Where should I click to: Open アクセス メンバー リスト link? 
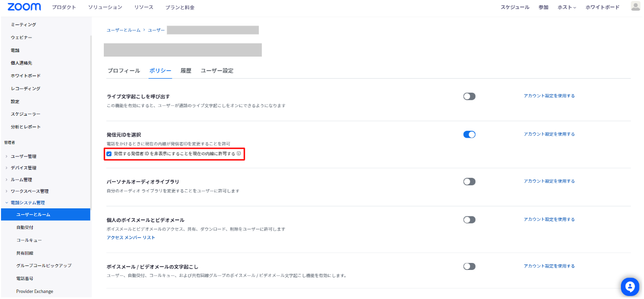tap(131, 237)
